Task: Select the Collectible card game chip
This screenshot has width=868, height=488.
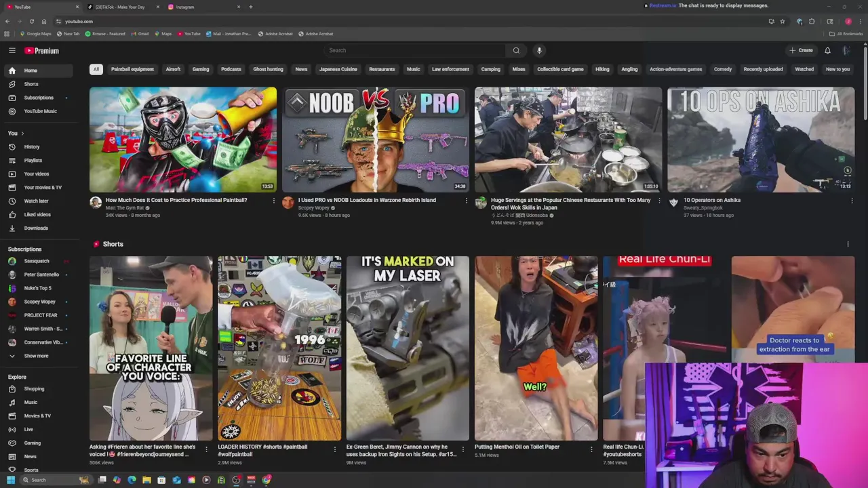Action: point(560,69)
